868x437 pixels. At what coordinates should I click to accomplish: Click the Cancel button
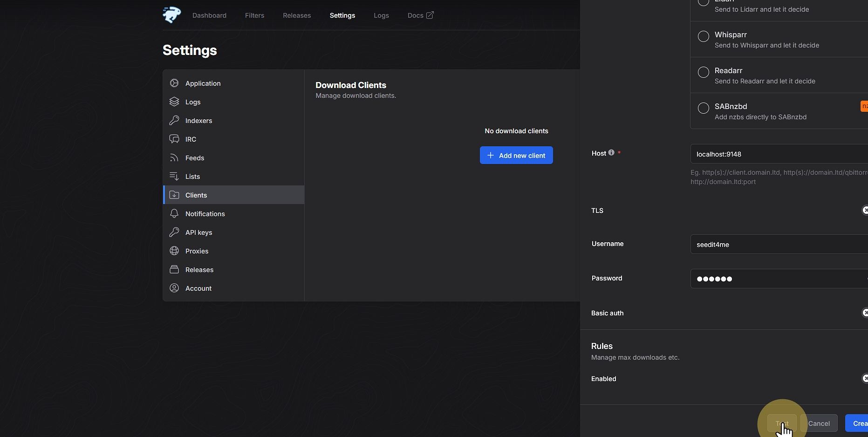pos(819,423)
